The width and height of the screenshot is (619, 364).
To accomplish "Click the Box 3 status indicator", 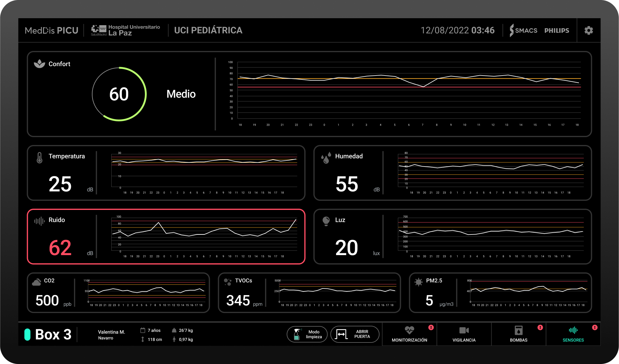I will (27, 335).
